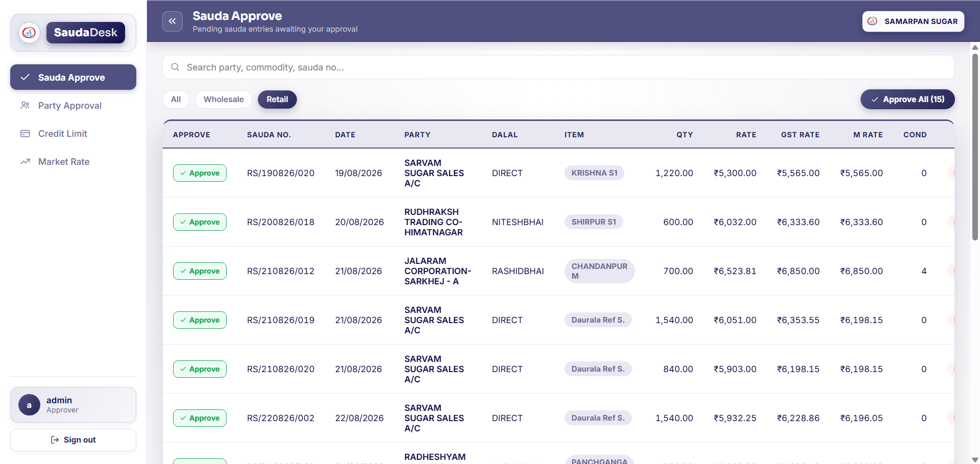This screenshot has width=980, height=464.
Task: Click the QTY column header
Action: point(684,135)
